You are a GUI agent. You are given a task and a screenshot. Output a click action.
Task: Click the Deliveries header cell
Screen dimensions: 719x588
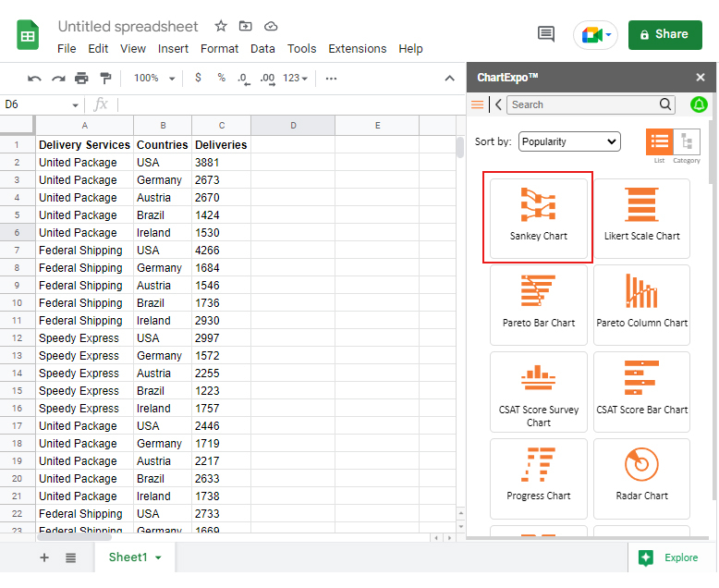tap(221, 145)
